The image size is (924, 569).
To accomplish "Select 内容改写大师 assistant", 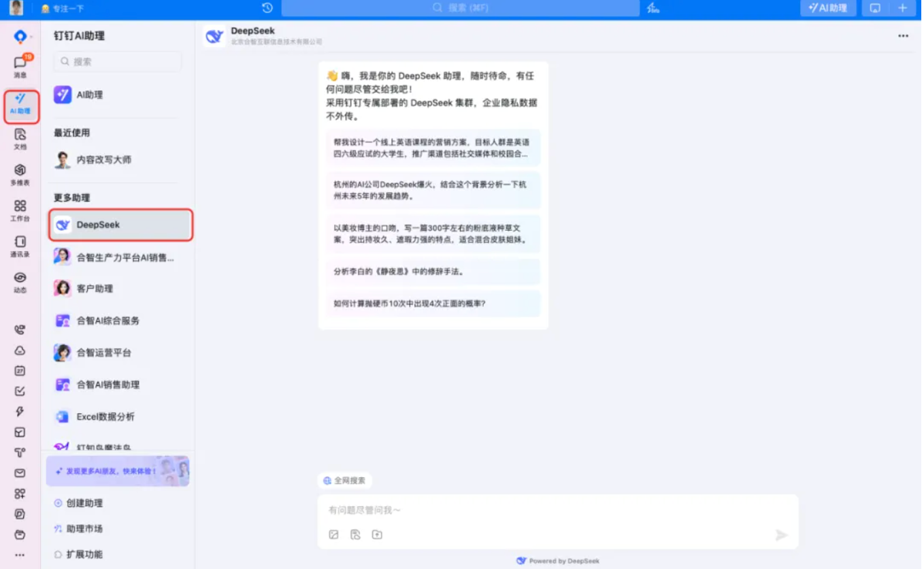I will pos(118,160).
